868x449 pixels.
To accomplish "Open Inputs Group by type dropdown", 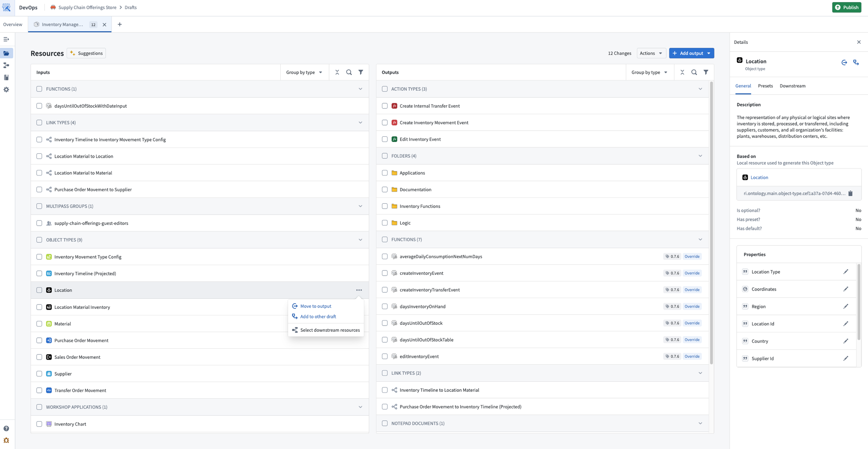I will [304, 73].
